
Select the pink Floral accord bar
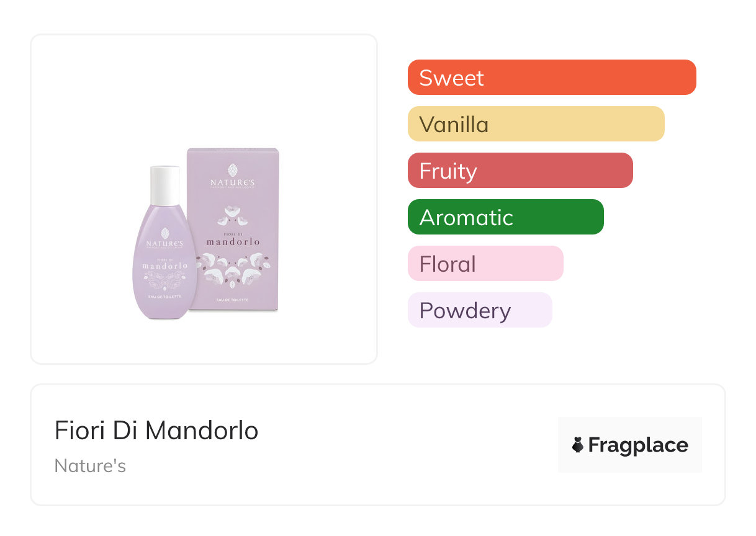pos(485,264)
